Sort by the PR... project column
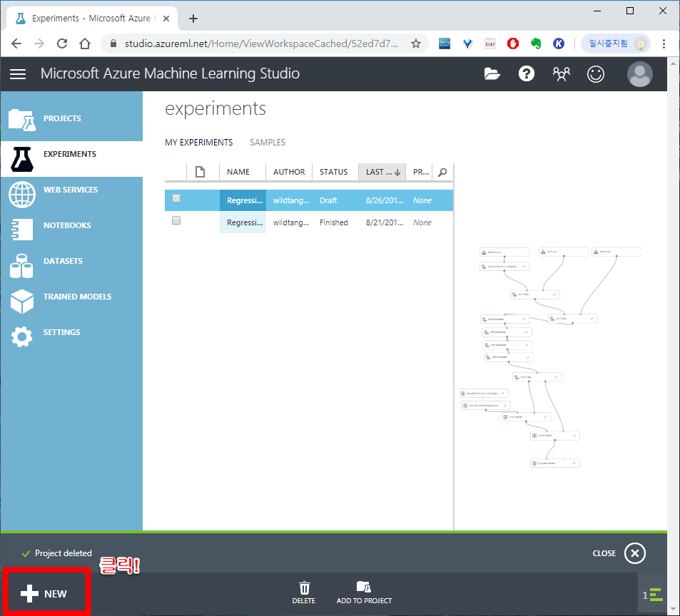The image size is (680, 616). pyautogui.click(x=421, y=172)
